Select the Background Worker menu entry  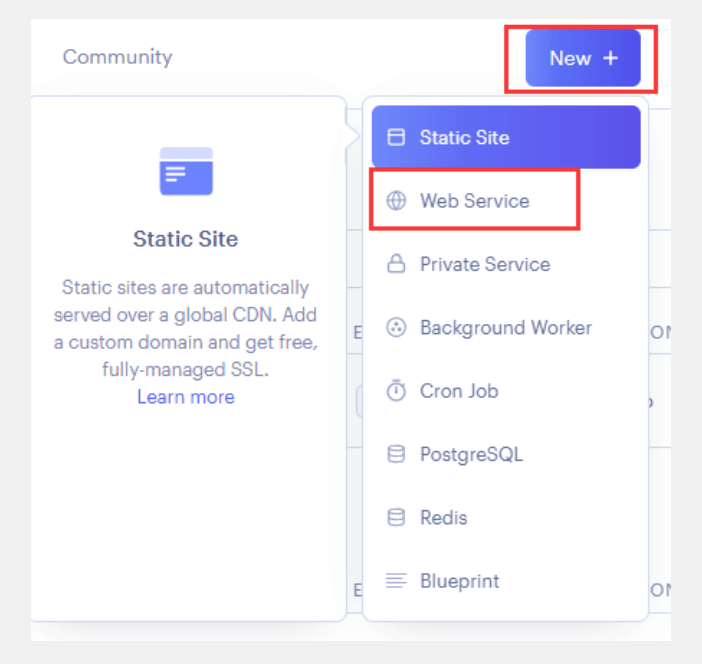tap(505, 328)
